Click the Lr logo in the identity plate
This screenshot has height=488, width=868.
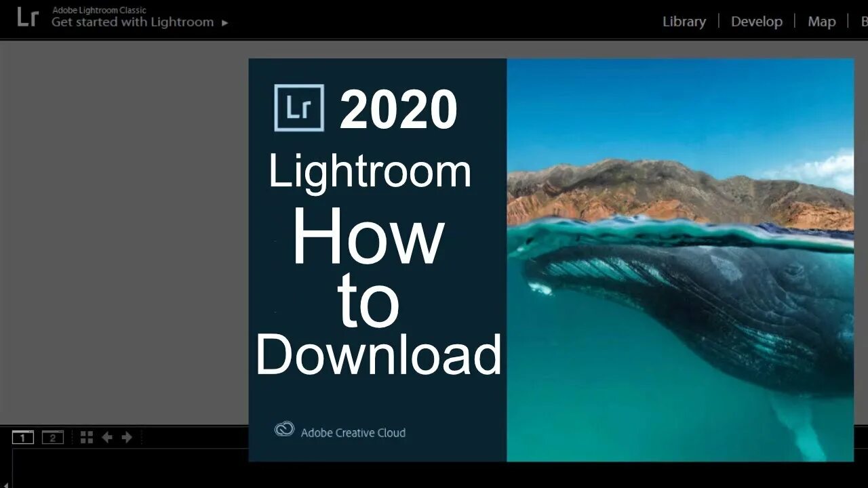click(x=28, y=17)
